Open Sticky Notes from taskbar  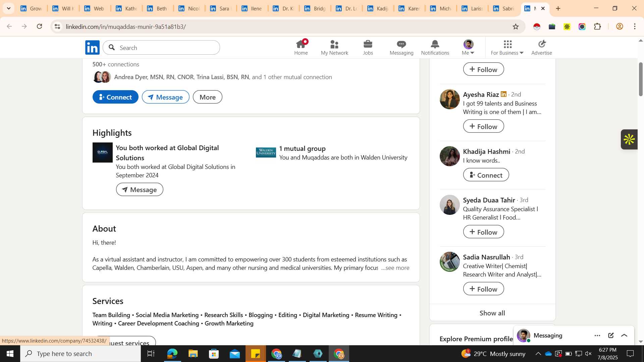tap(256, 354)
